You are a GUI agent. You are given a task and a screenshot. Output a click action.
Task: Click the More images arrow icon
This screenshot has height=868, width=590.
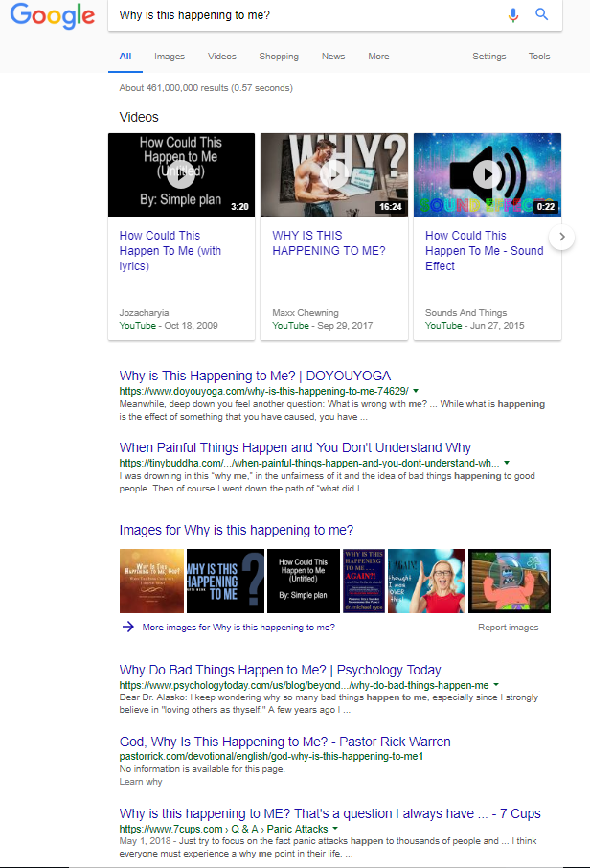(127, 627)
